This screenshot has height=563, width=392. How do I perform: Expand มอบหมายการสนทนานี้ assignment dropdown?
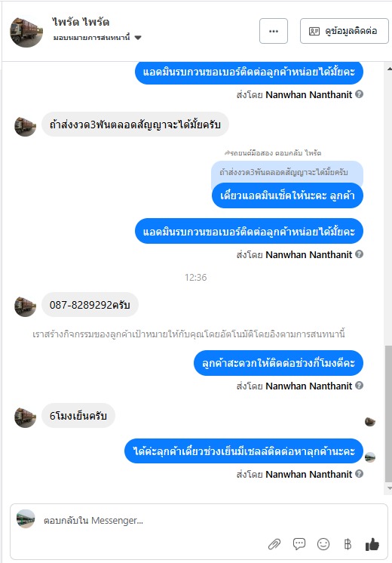click(97, 37)
